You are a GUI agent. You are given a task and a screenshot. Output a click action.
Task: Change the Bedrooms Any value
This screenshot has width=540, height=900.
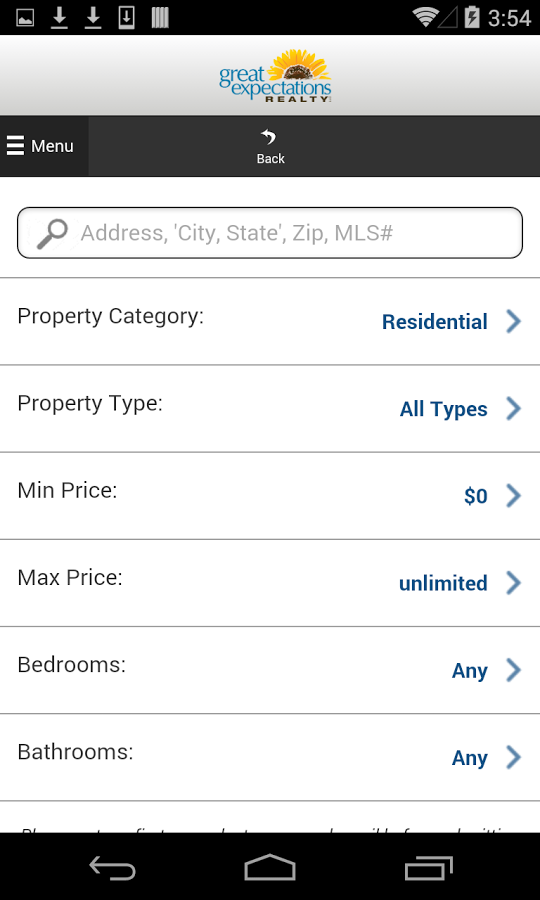coord(469,670)
